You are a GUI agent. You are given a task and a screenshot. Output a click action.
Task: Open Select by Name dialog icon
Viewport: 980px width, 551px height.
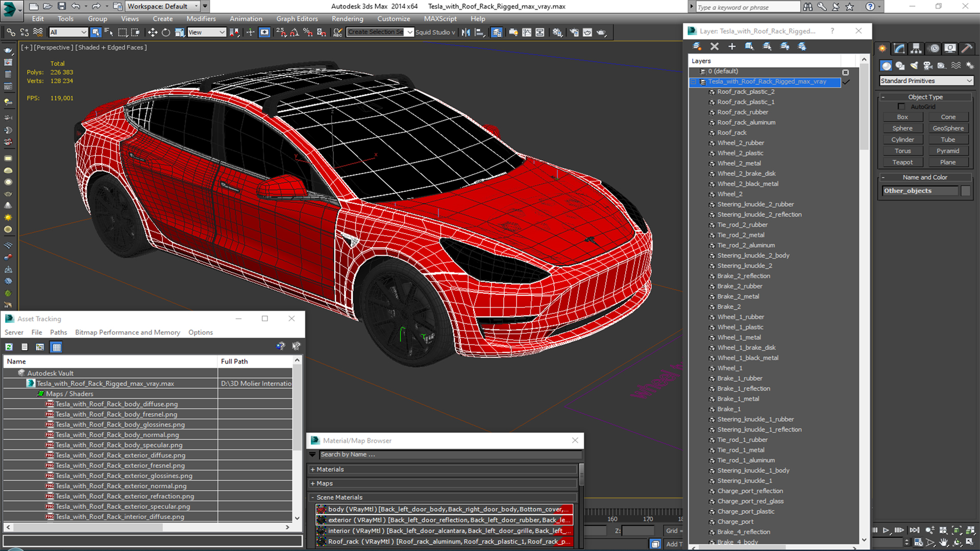click(x=109, y=32)
